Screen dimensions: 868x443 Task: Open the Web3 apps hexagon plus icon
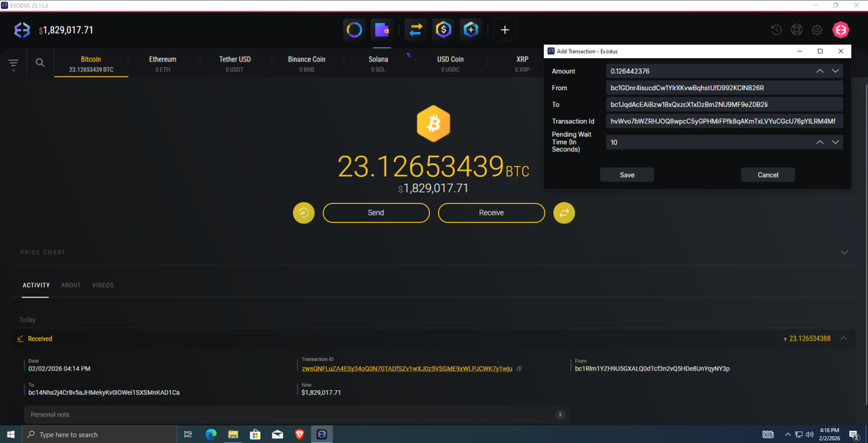pos(471,30)
